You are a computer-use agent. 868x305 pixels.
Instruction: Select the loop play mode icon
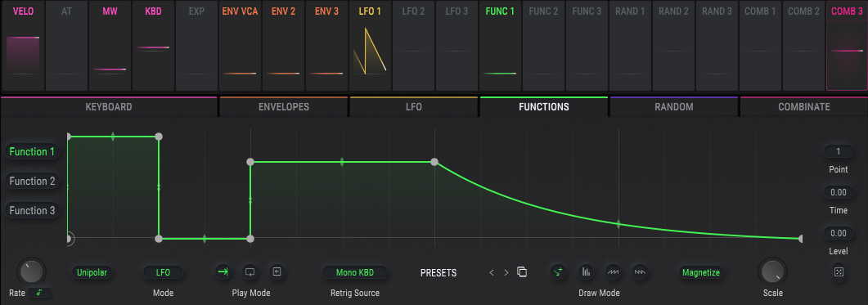(250, 271)
